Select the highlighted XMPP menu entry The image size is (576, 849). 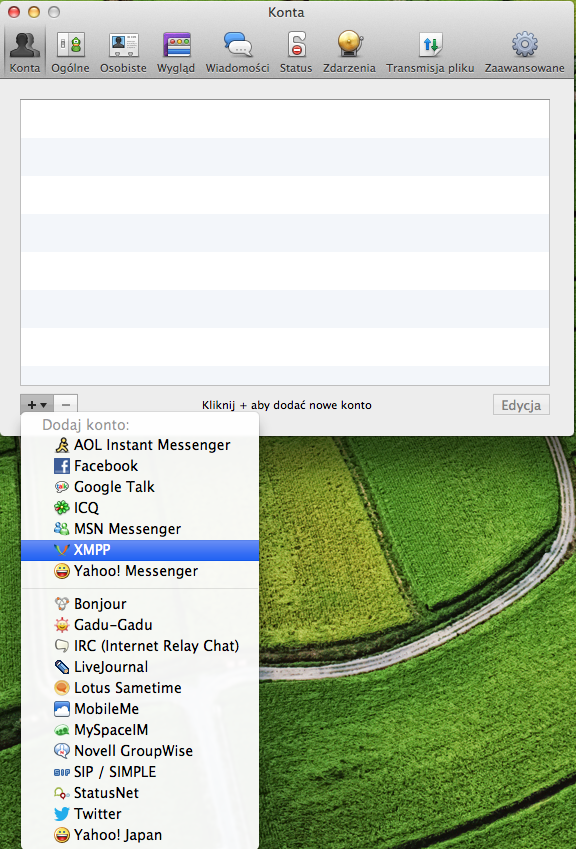point(140,550)
